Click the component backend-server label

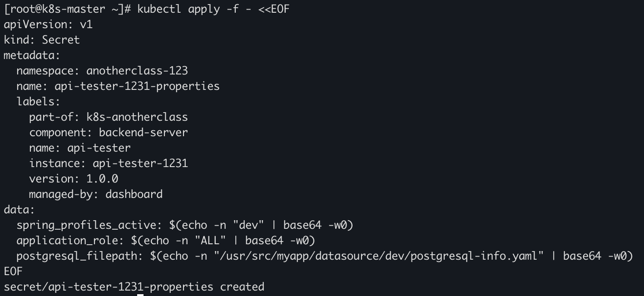(108, 133)
